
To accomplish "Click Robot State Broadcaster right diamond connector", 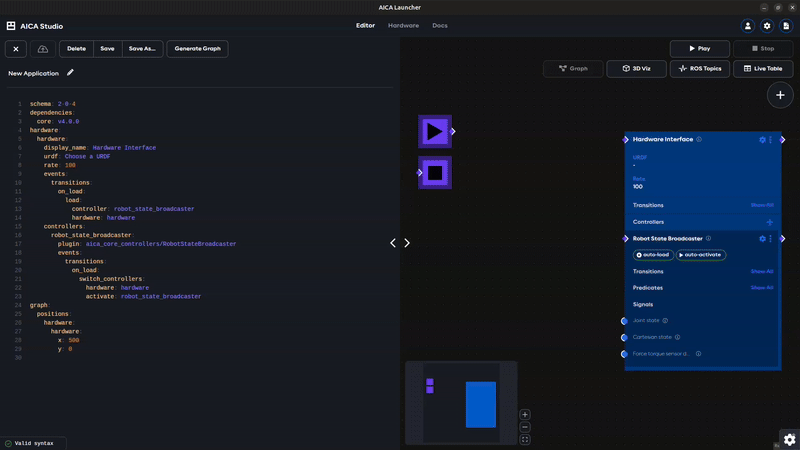I will coord(782,238).
